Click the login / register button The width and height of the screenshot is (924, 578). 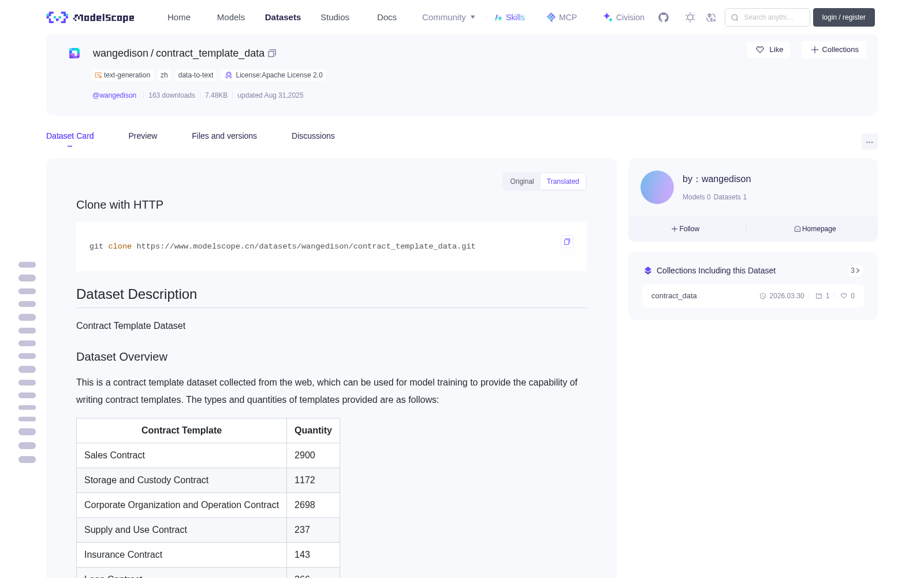coord(844,17)
